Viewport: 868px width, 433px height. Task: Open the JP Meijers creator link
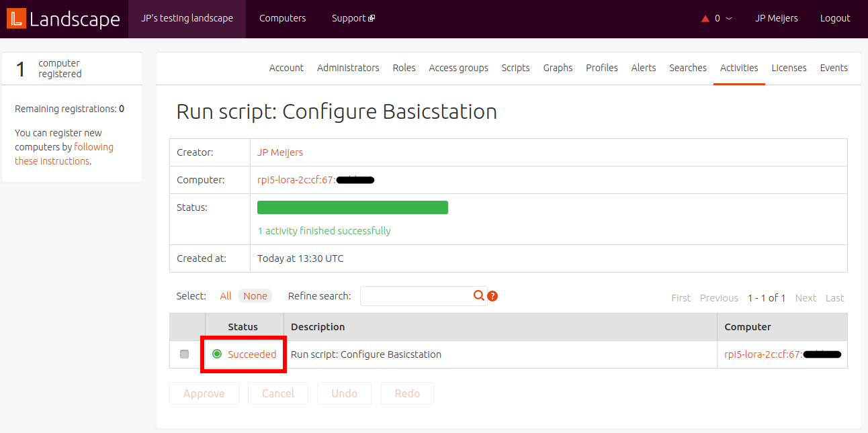point(280,152)
